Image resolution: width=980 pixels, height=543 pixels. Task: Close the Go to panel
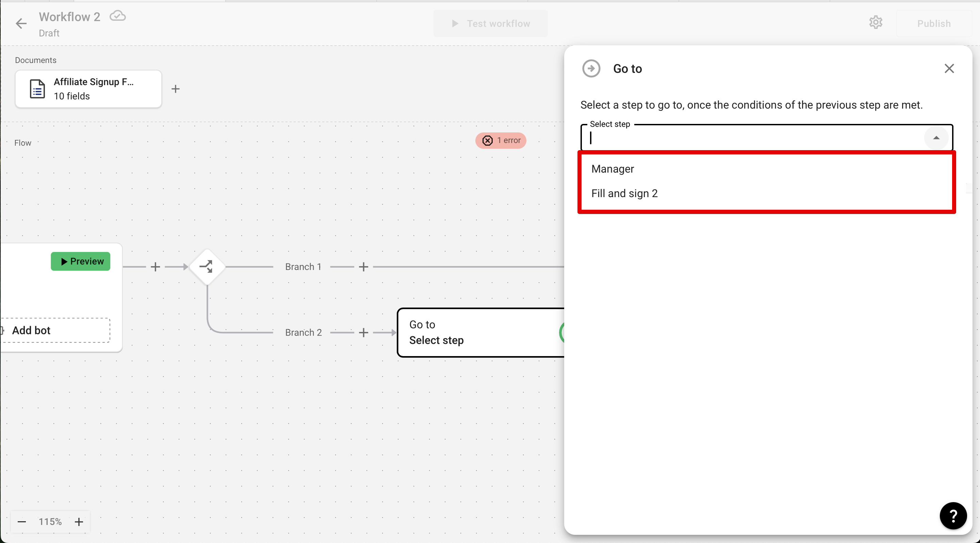949,68
